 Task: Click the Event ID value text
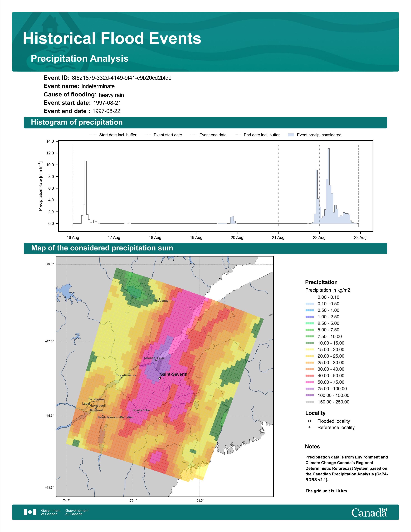[x=122, y=78]
